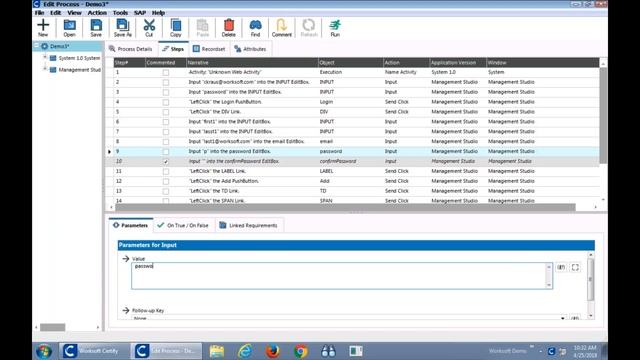Run the process with the Run icon
The width and height of the screenshot is (640, 360).
coord(335,28)
